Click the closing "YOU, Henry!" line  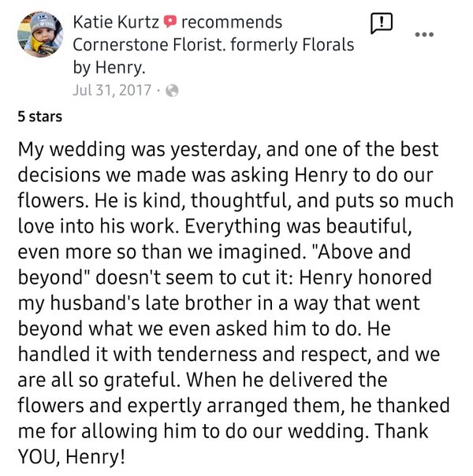click(72, 457)
